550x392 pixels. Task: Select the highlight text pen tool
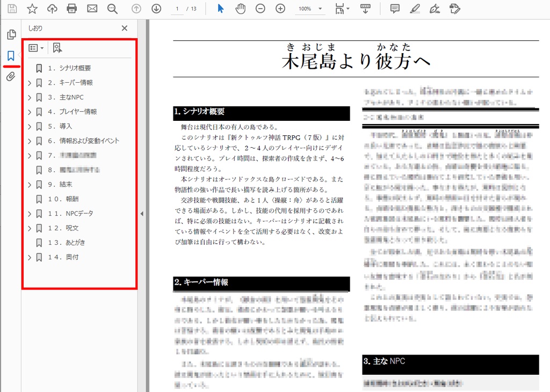pyautogui.click(x=415, y=9)
